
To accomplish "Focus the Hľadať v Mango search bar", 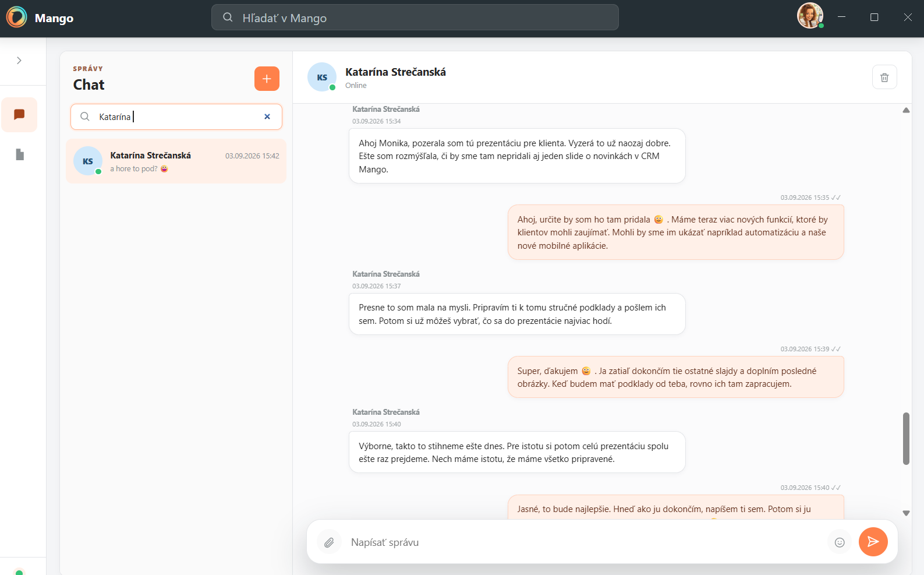I will click(x=415, y=17).
